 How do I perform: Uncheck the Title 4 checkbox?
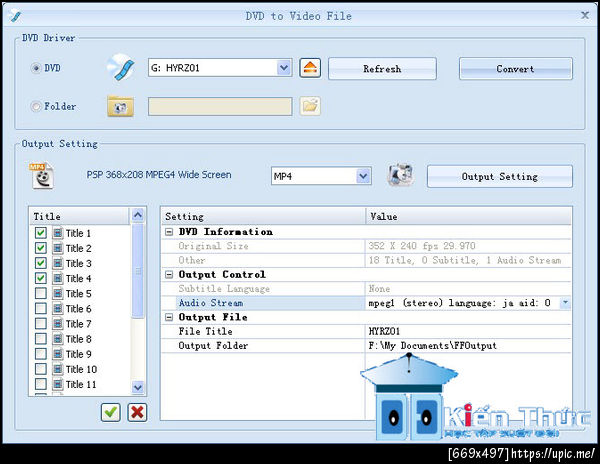[41, 278]
